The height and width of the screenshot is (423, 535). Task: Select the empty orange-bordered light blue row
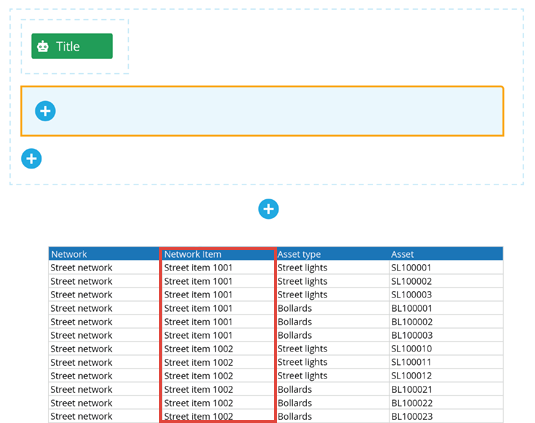[x=262, y=111]
